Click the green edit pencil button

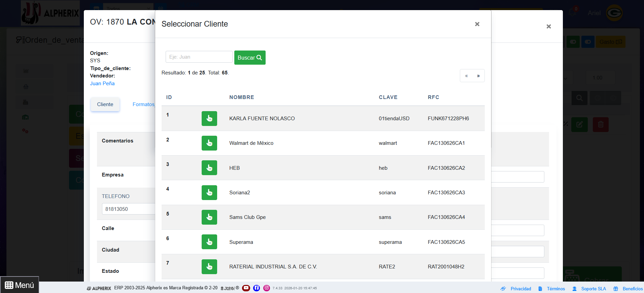tap(579, 125)
